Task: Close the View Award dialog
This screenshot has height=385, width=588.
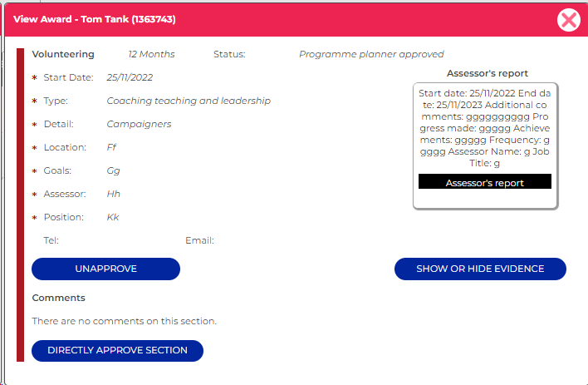Action: [x=568, y=20]
